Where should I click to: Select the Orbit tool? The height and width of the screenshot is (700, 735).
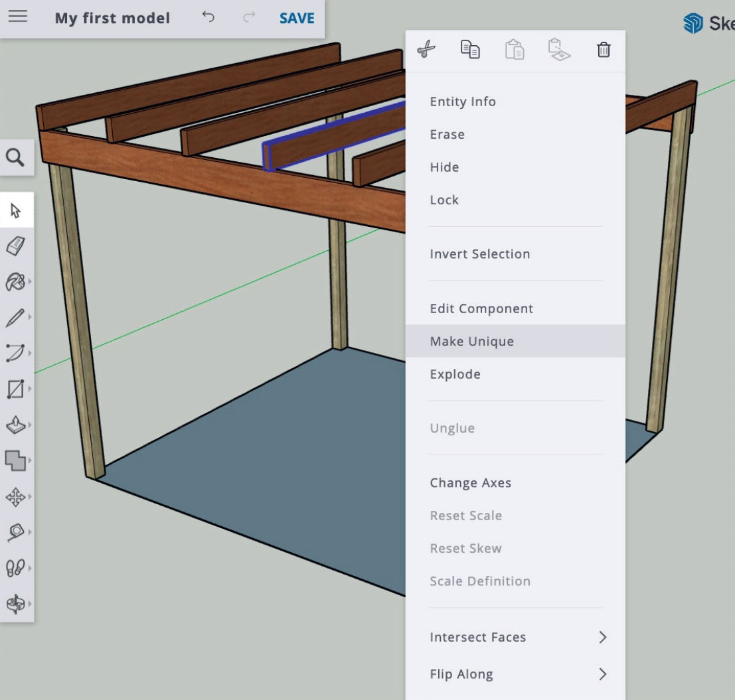17,604
